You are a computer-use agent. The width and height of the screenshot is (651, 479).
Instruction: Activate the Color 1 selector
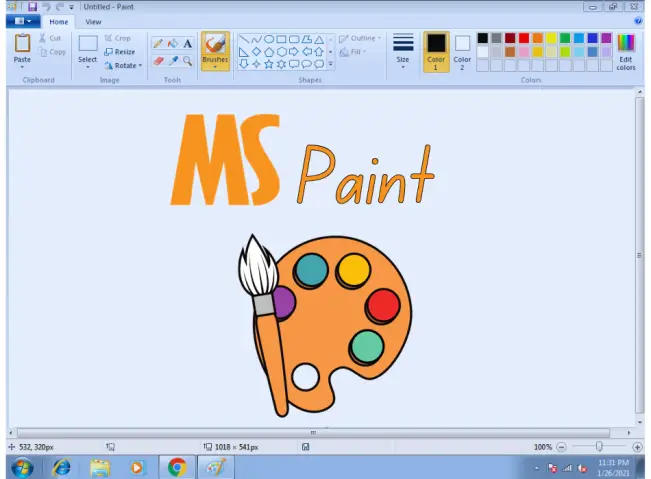click(436, 50)
